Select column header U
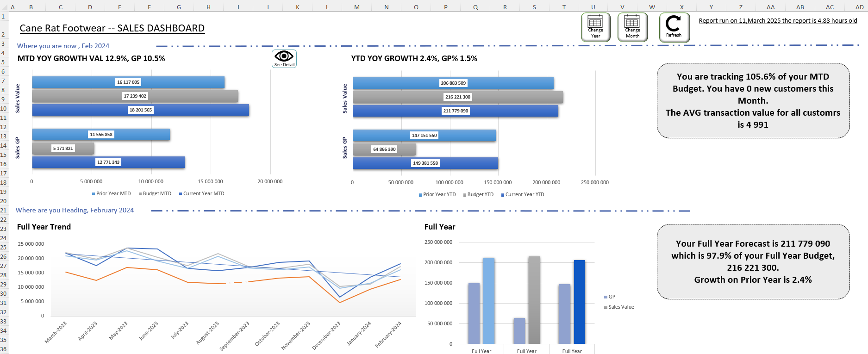868x354 pixels. click(593, 7)
